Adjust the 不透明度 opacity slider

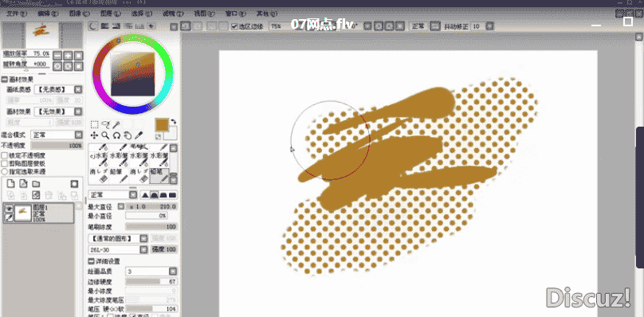[57, 146]
